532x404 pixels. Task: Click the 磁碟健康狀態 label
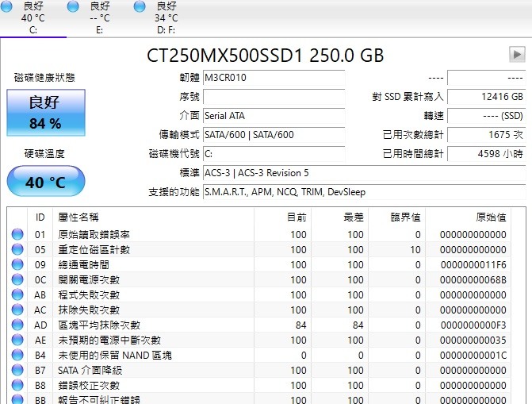[x=44, y=78]
